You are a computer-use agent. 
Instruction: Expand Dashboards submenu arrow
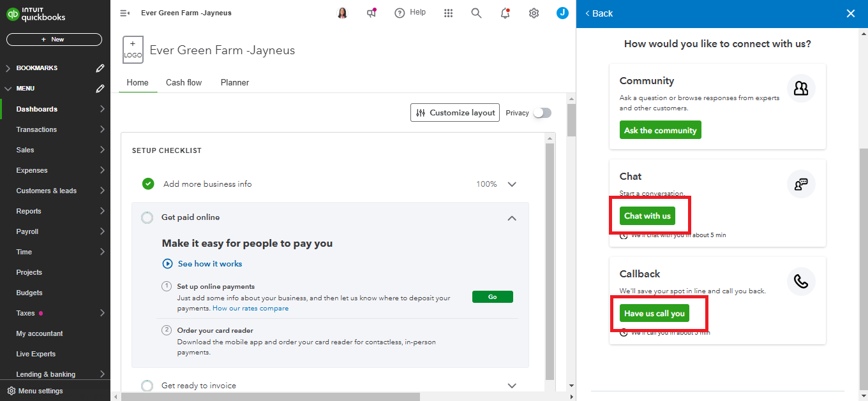(102, 109)
